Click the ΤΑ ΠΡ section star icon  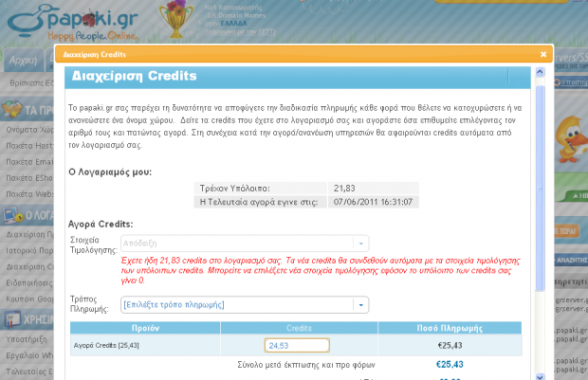click(x=12, y=109)
